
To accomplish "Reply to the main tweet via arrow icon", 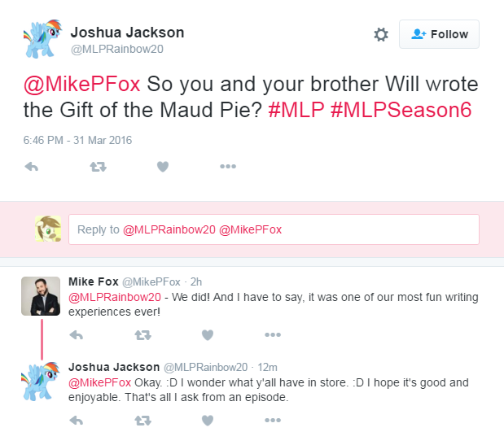I will [32, 167].
